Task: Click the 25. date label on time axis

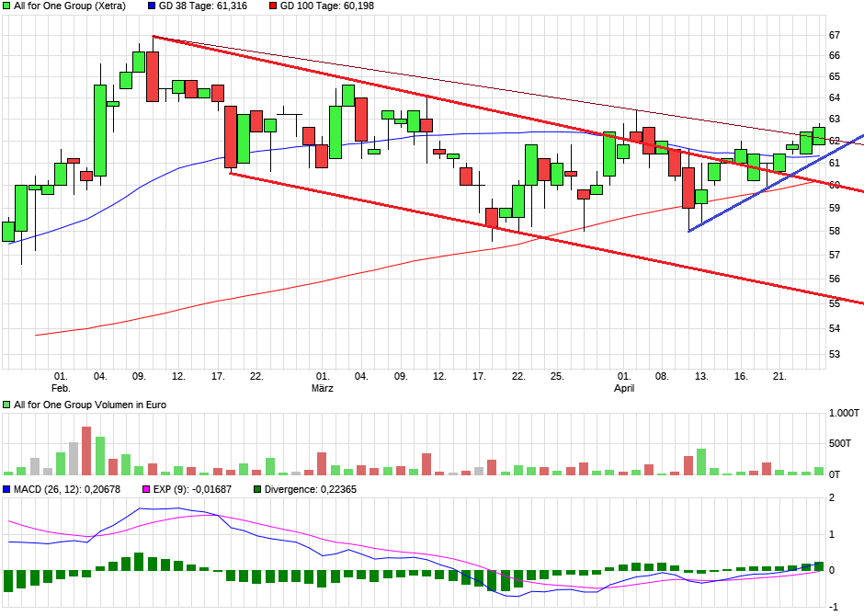Action: [x=557, y=376]
